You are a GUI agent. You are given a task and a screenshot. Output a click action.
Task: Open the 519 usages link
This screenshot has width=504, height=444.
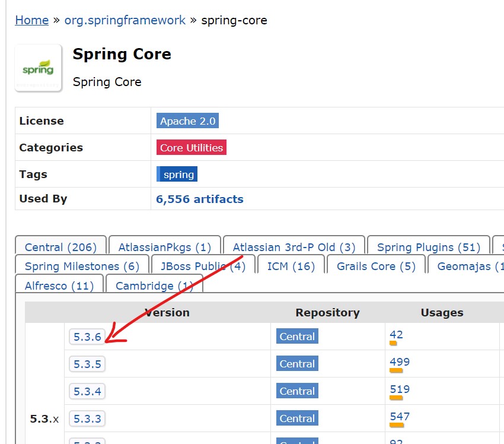coord(400,389)
